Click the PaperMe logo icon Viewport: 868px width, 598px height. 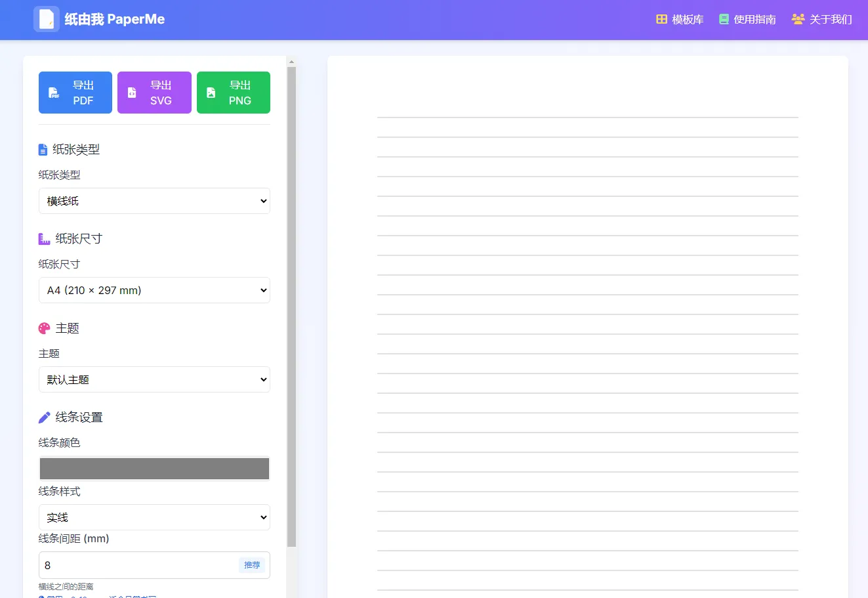(x=47, y=20)
